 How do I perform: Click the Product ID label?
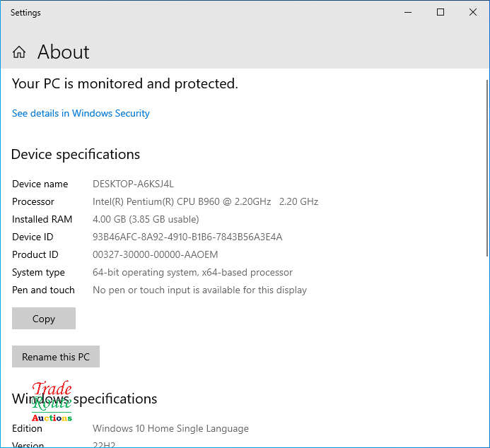(35, 255)
